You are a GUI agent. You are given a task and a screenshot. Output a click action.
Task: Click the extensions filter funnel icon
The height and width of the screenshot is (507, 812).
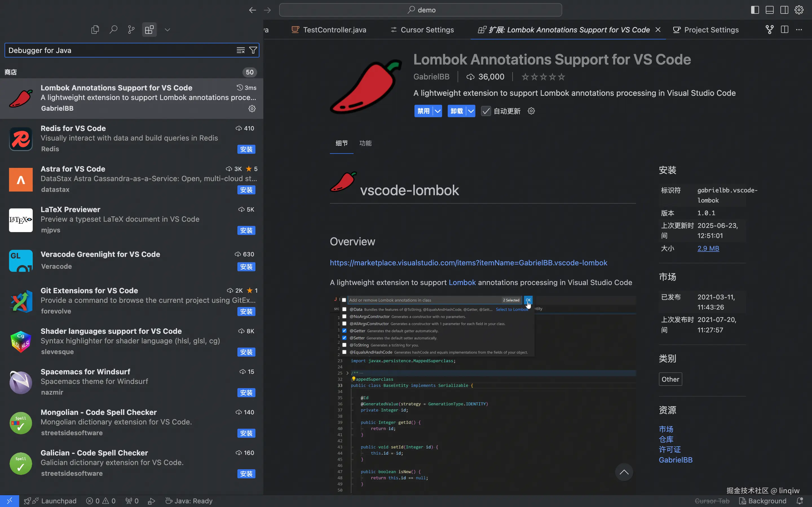(x=253, y=50)
